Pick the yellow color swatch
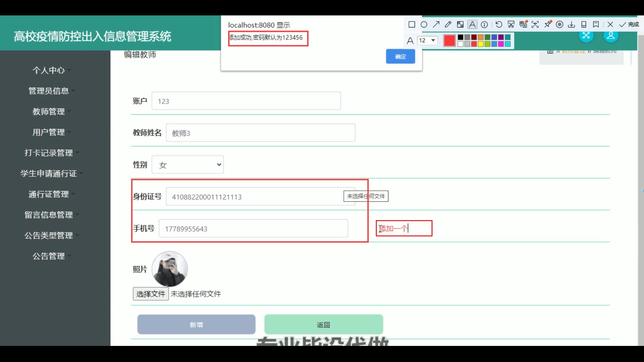 [481, 44]
